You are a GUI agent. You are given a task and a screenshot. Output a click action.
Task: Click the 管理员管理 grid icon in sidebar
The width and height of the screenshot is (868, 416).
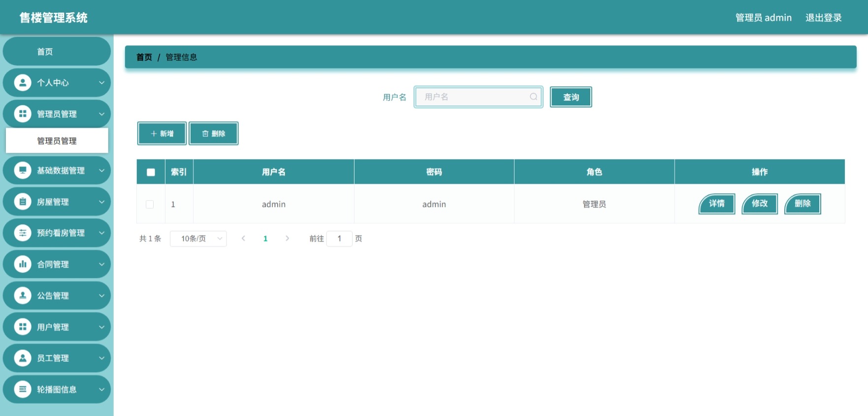pos(23,114)
